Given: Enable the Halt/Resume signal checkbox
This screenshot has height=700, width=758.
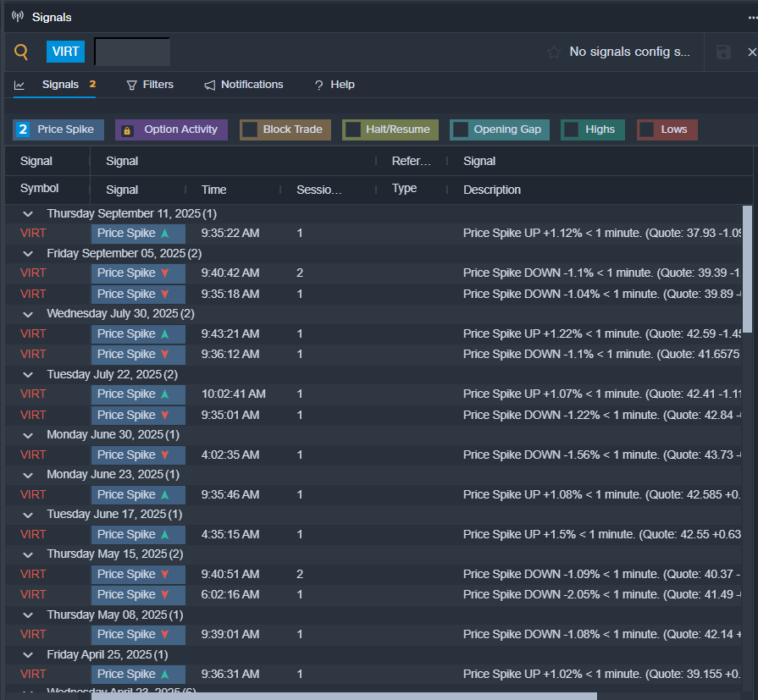Looking at the screenshot, I should tap(352, 130).
